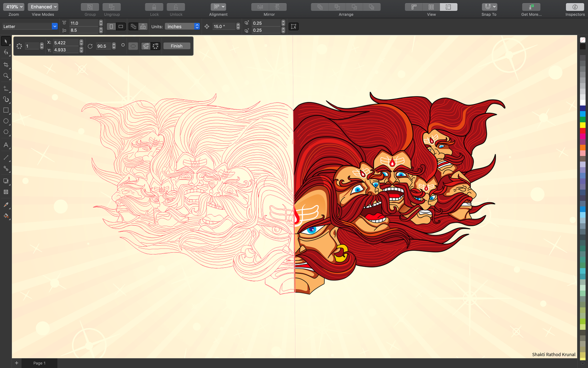Open the Inspectors panel
Viewport: 588px width, 368px height.
575,7
